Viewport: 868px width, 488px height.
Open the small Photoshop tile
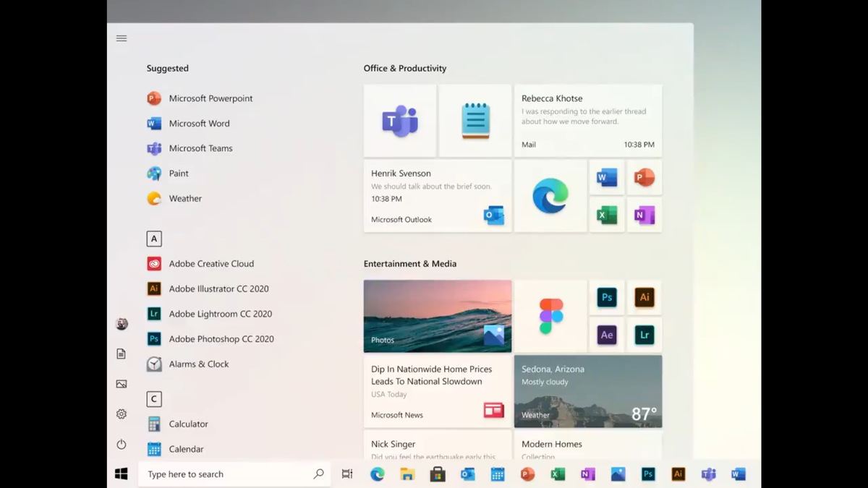(607, 297)
